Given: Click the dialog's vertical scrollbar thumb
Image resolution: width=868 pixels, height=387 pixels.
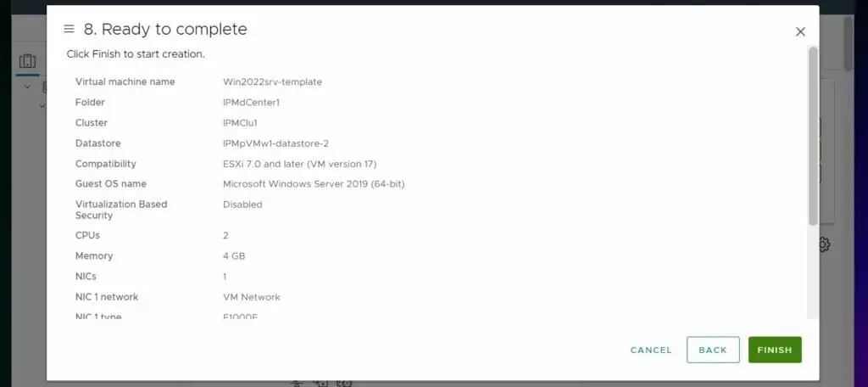Looking at the screenshot, I should tap(812, 136).
